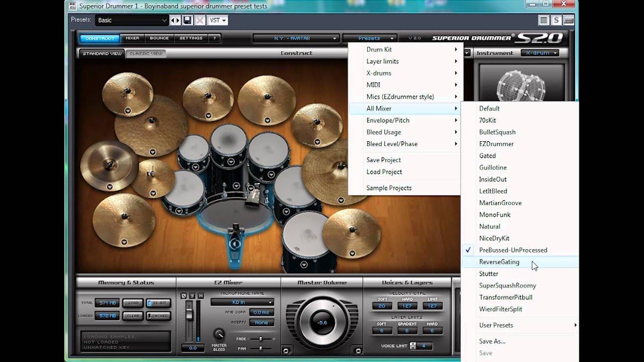Open the Superior Drummer Presets dropdown

[x=369, y=38]
